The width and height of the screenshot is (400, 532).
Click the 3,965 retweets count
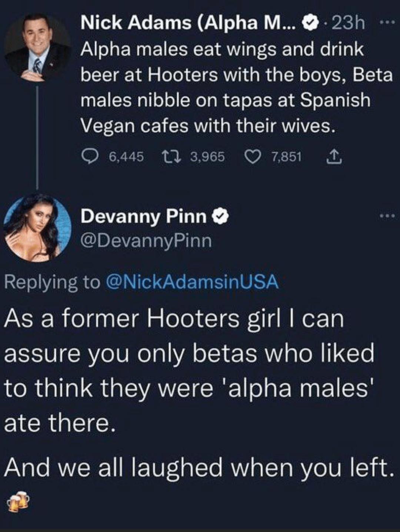(207, 157)
